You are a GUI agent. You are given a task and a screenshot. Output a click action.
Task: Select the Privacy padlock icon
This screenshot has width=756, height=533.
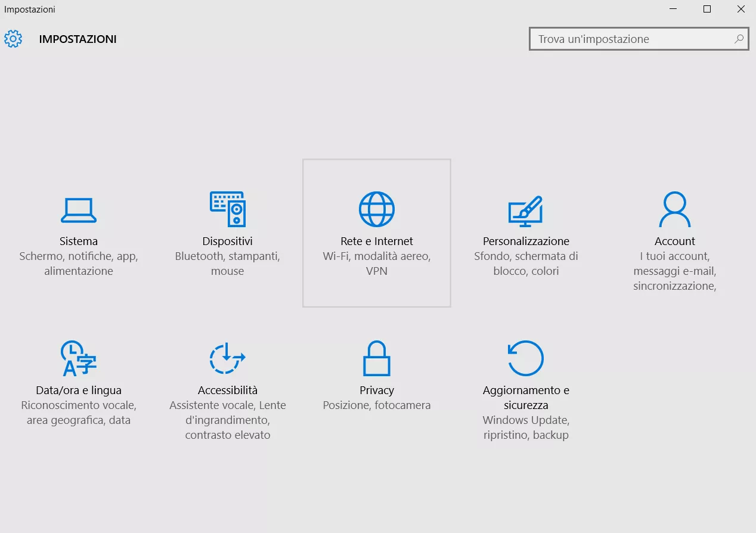[x=376, y=358]
